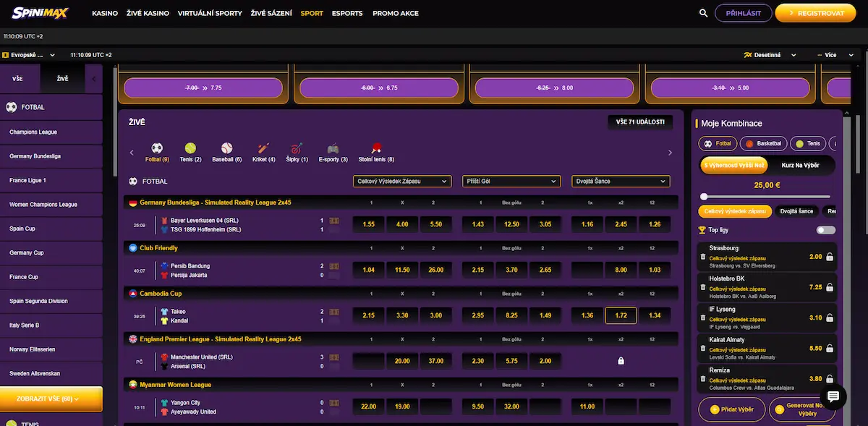Remove Kairat Almaty selection with trash icon

703,348
